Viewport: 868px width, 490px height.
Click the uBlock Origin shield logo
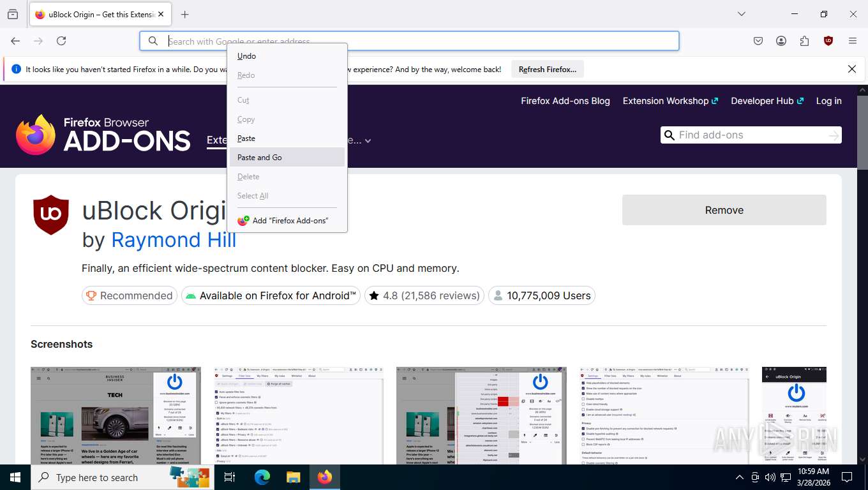click(51, 214)
